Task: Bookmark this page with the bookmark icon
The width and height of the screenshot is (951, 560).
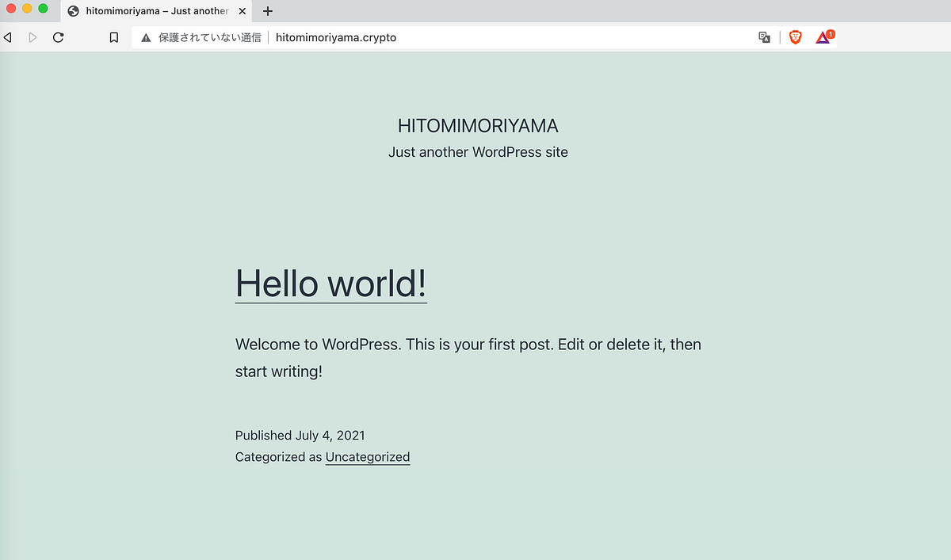Action: (x=114, y=37)
